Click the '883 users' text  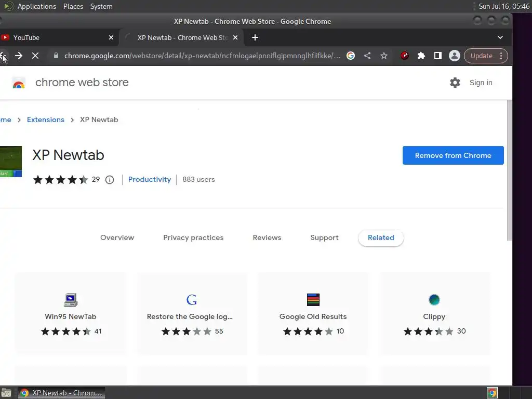(x=198, y=179)
